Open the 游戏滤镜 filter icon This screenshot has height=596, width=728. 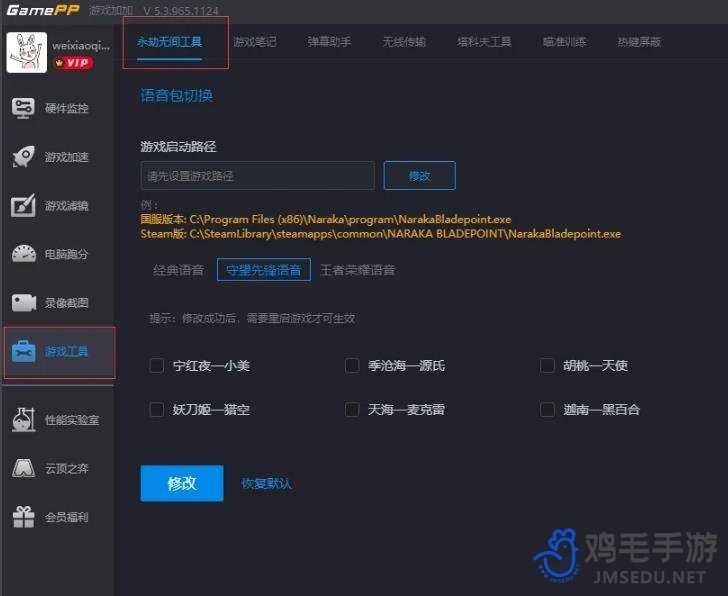pos(23,205)
